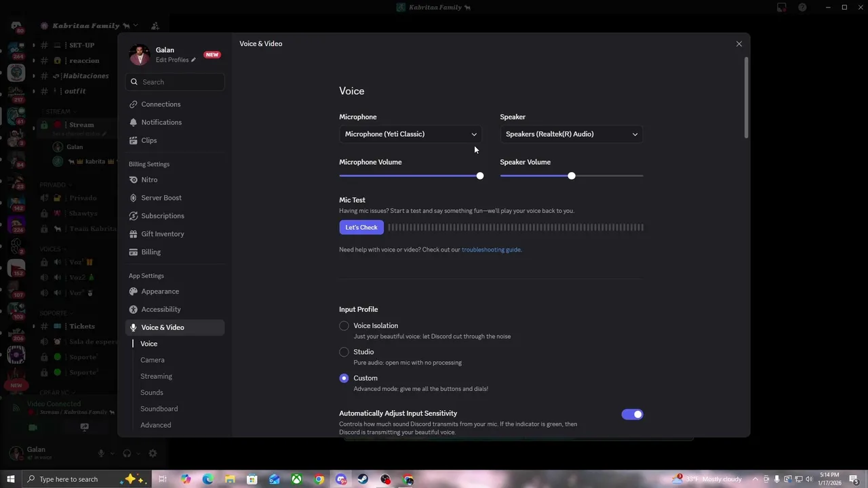The width and height of the screenshot is (868, 488).
Task: Open Microsoft Store from the taskbar
Action: pyautogui.click(x=252, y=479)
